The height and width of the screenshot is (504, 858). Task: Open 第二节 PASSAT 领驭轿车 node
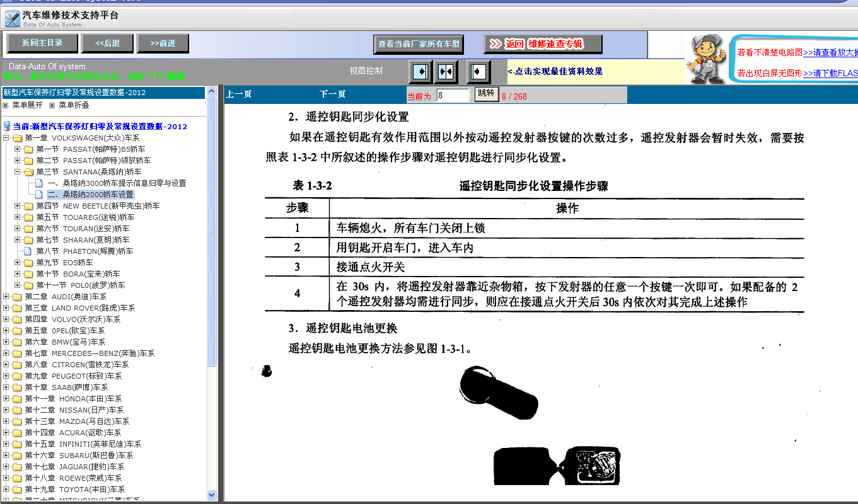pyautogui.click(x=93, y=161)
